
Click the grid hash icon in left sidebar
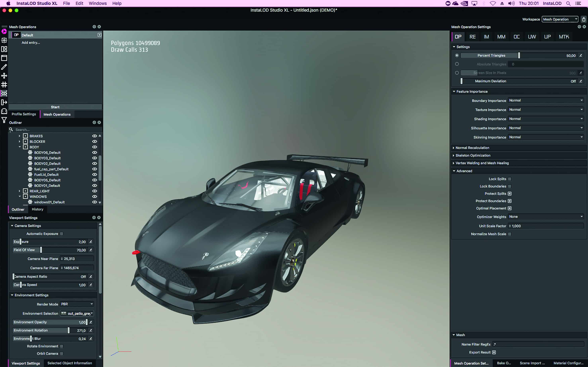coord(4,85)
